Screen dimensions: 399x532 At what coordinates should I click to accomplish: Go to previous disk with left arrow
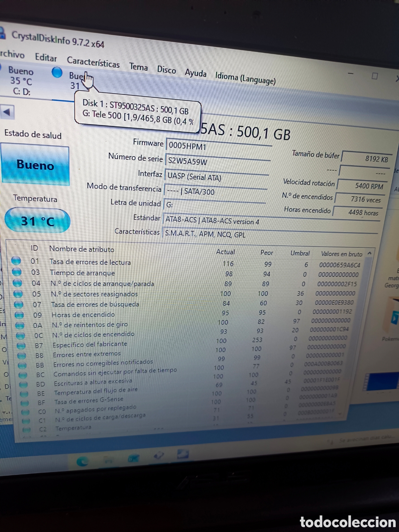7,112
